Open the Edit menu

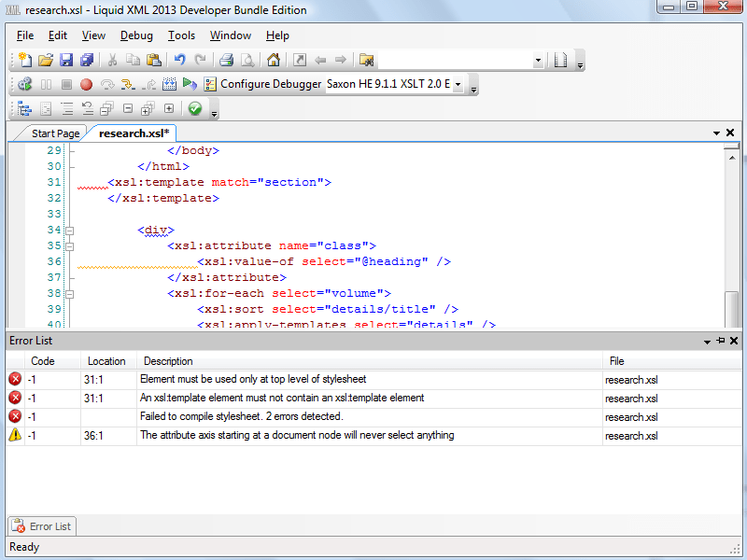click(x=58, y=35)
